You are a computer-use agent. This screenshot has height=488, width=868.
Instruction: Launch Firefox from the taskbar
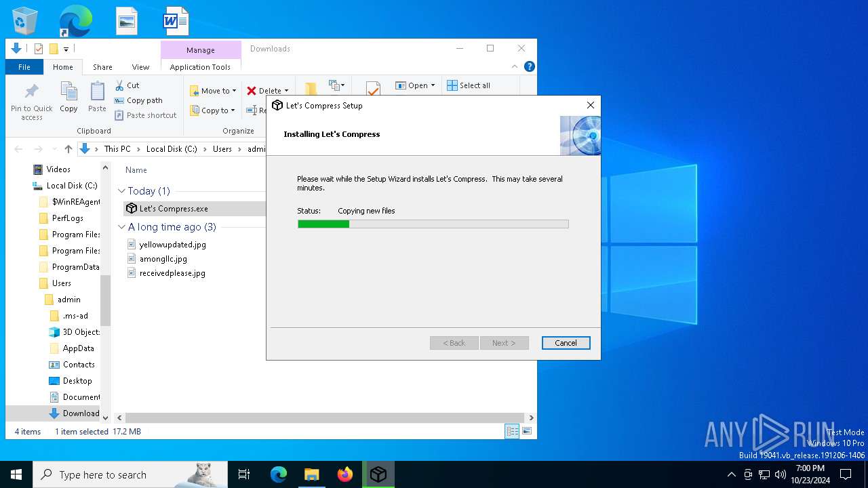pos(345,474)
